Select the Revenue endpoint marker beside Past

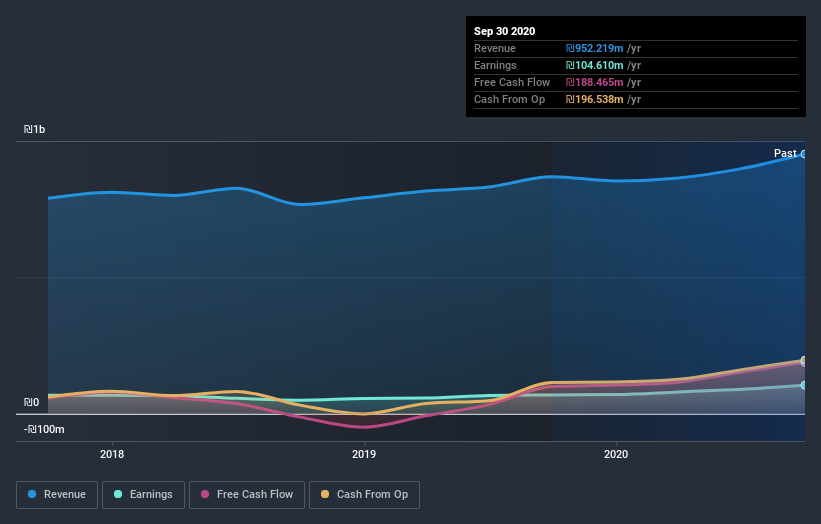click(x=803, y=154)
